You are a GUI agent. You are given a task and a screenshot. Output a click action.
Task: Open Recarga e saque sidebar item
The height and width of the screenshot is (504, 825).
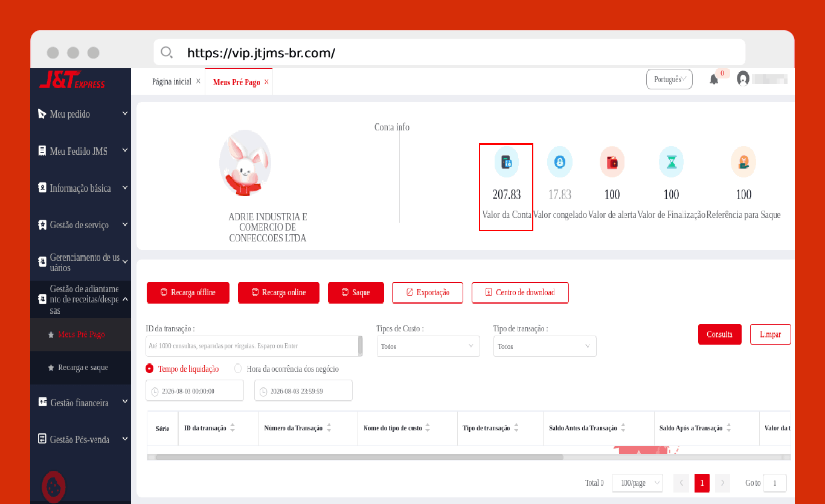coord(81,368)
